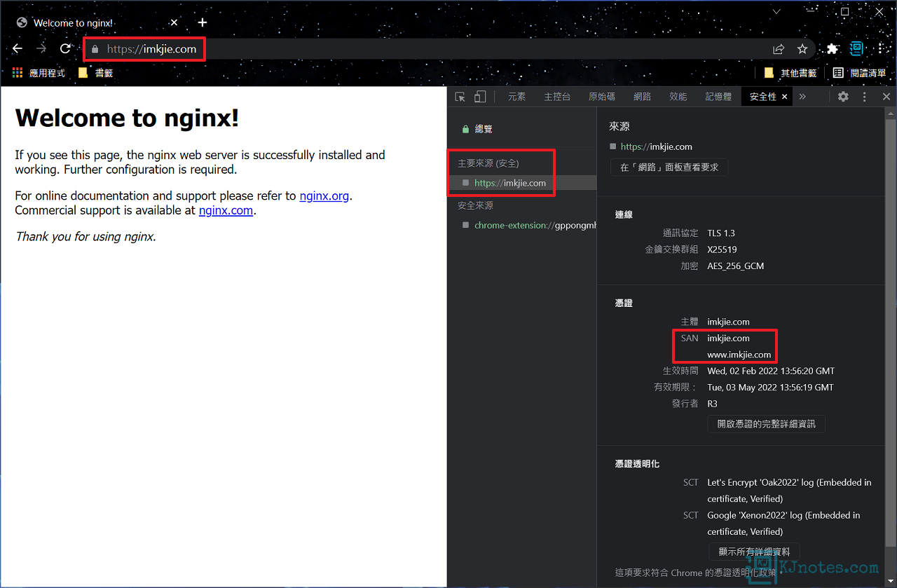Screen dimensions: 897x588
Task: Close the Welcome to nginx tab
Action: 174,22
